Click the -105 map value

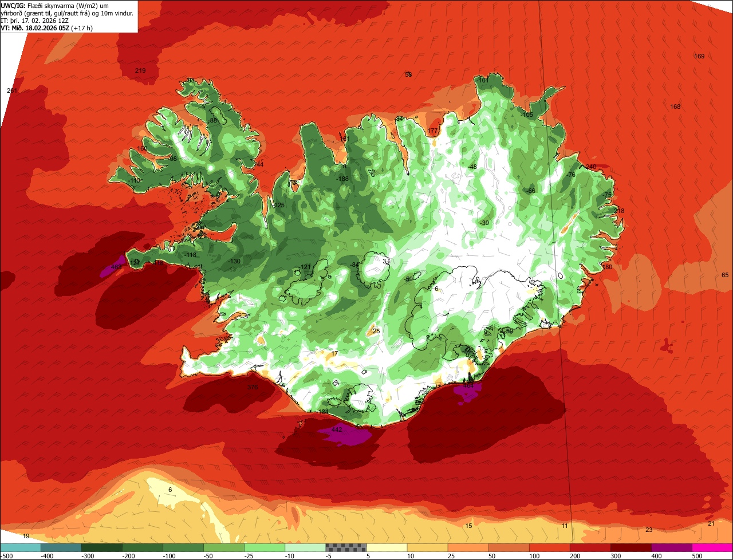click(x=527, y=115)
